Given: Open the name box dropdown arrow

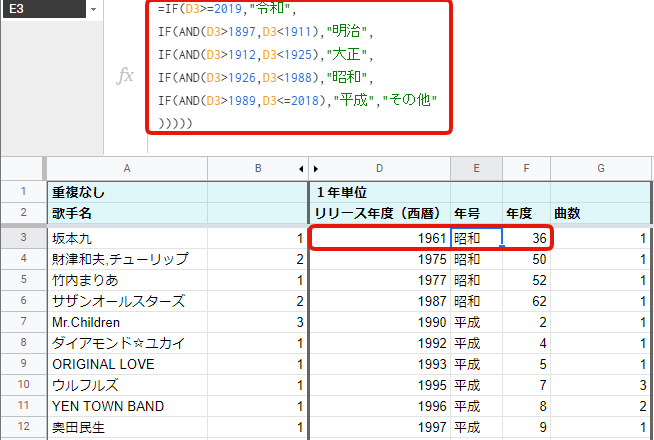Looking at the screenshot, I should point(93,9).
